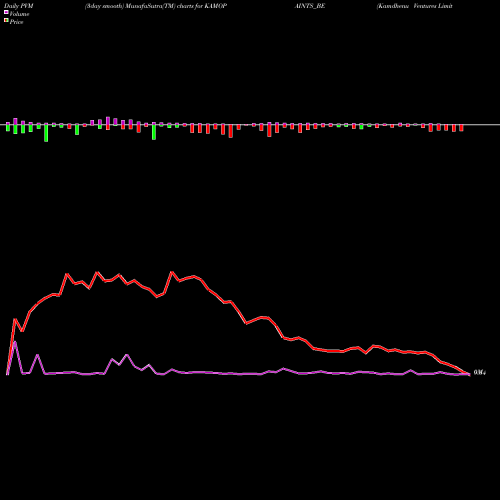Click the Price legend color swatch
This screenshot has width=500, height=500.
coord(6,21)
